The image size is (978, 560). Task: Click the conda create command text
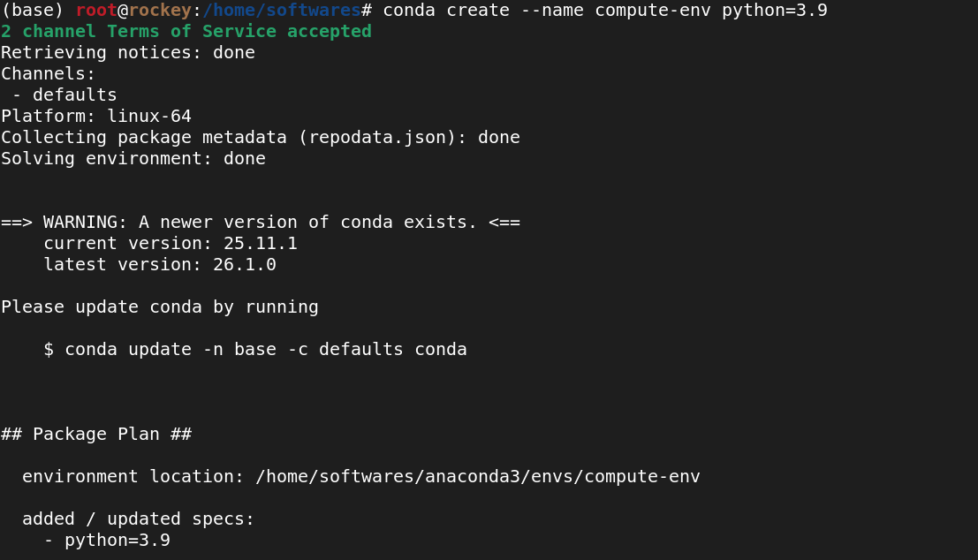coord(605,11)
